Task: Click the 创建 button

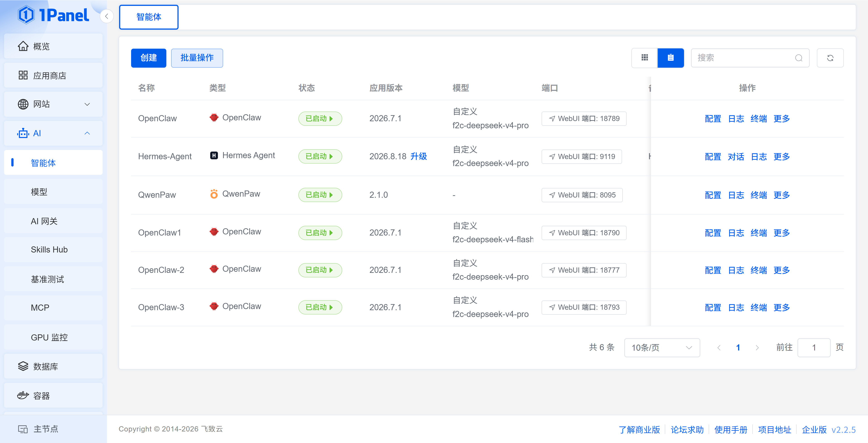Action: (x=149, y=58)
